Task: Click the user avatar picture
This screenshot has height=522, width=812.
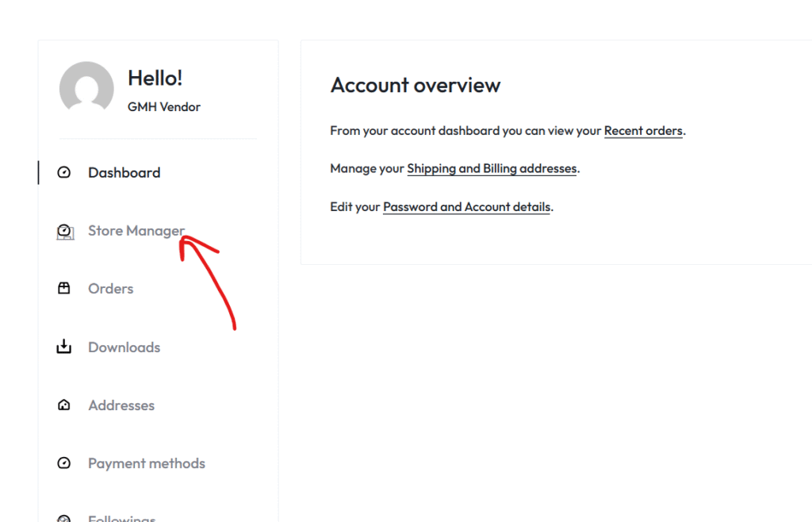Action: (86, 88)
